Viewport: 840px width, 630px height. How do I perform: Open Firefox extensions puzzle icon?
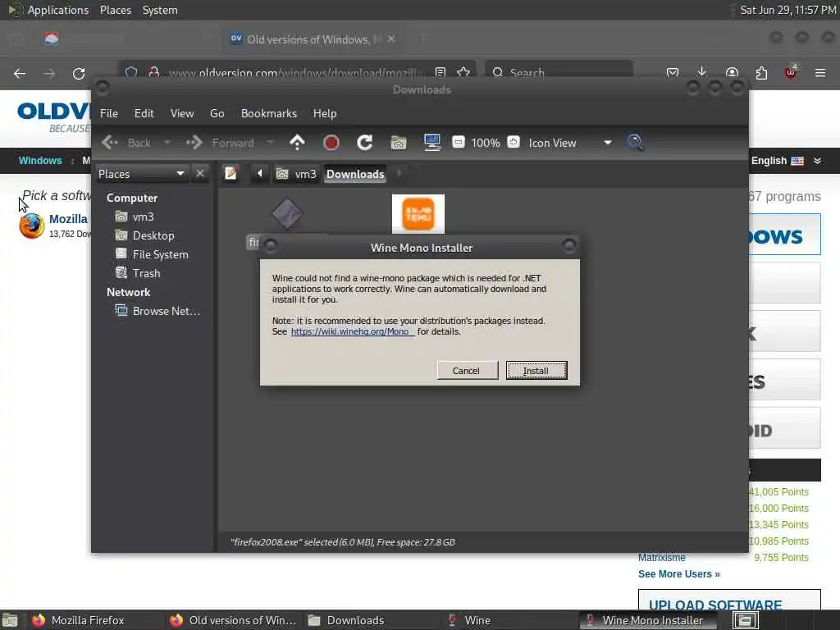[x=761, y=72]
